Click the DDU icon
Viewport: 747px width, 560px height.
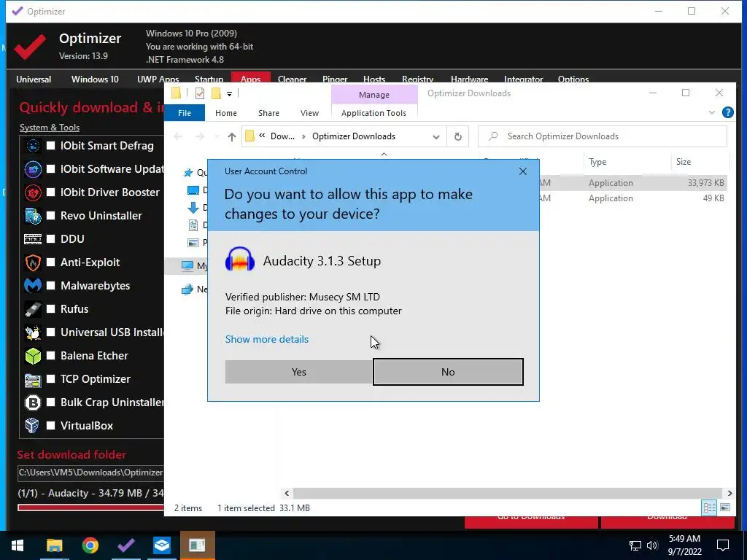(x=33, y=239)
